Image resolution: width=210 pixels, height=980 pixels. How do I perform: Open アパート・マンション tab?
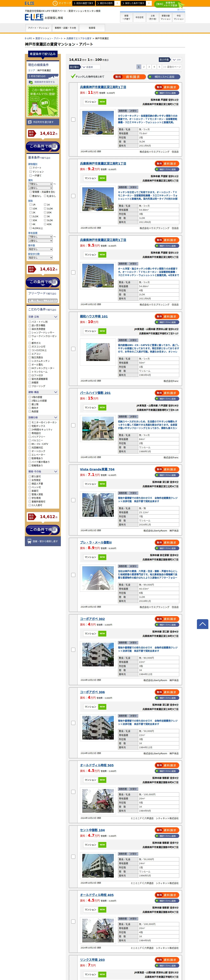point(38,28)
